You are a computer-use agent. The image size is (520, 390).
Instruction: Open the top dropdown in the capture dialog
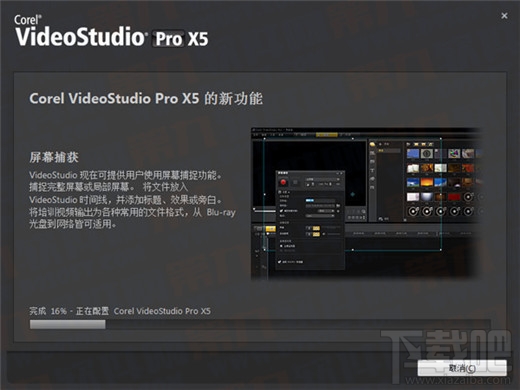322,179
